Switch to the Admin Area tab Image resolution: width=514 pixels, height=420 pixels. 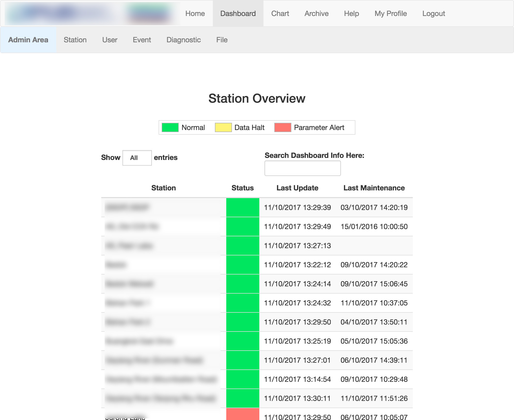(x=28, y=40)
